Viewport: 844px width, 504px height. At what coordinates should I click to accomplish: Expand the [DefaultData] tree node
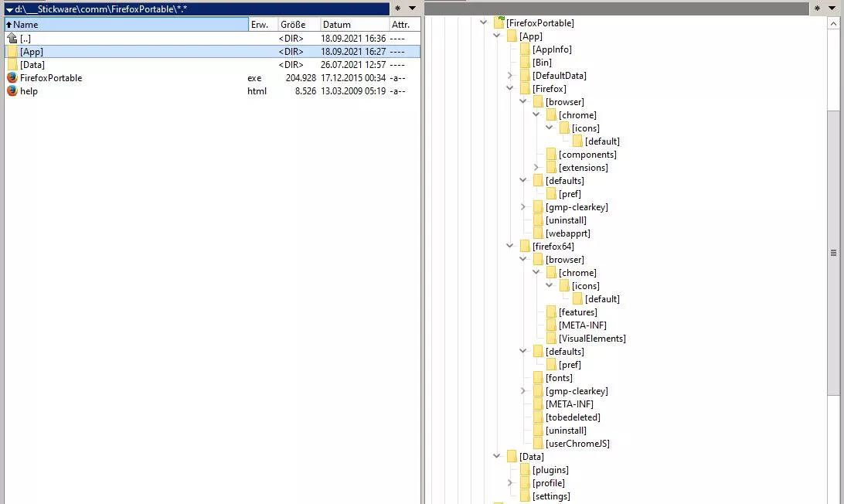[510, 76]
